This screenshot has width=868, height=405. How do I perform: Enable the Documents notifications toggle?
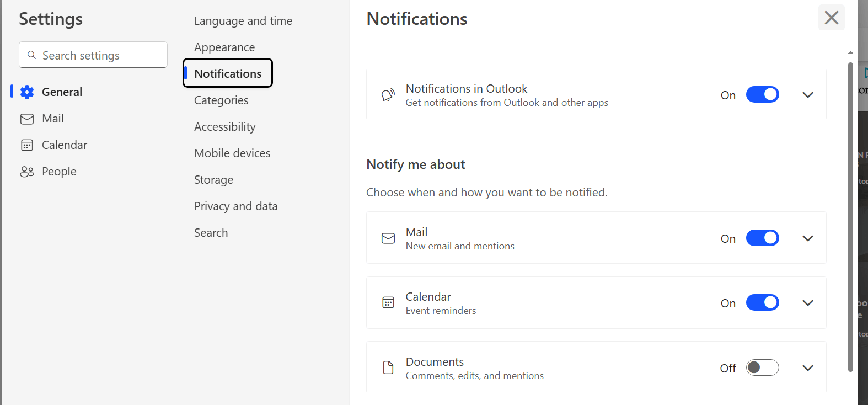763,367
